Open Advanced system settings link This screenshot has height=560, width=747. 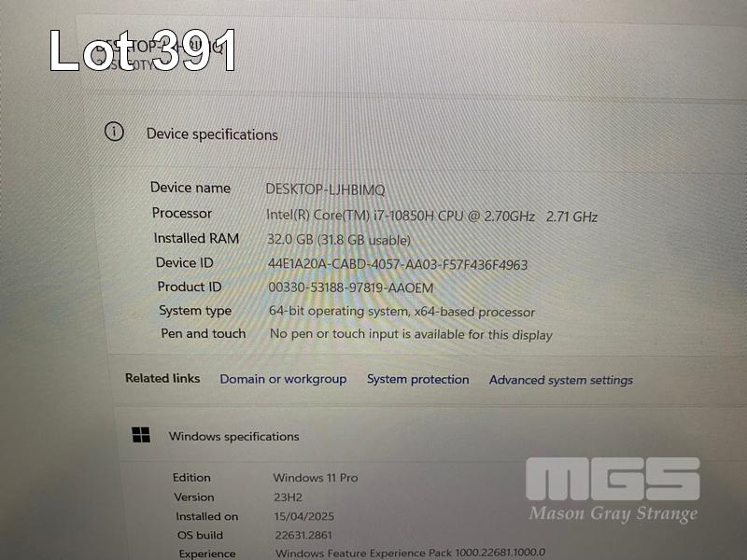[x=560, y=380]
